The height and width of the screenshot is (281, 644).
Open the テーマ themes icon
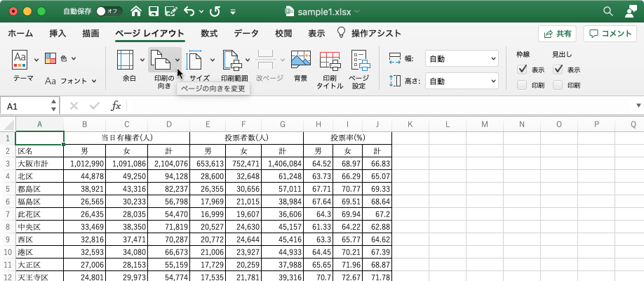coord(20,60)
